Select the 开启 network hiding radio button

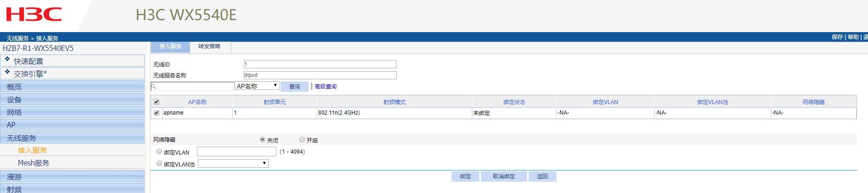pyautogui.click(x=302, y=139)
